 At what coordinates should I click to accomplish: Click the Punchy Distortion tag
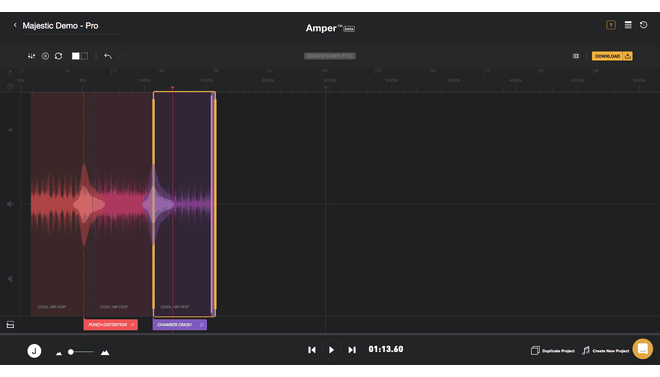(x=107, y=325)
